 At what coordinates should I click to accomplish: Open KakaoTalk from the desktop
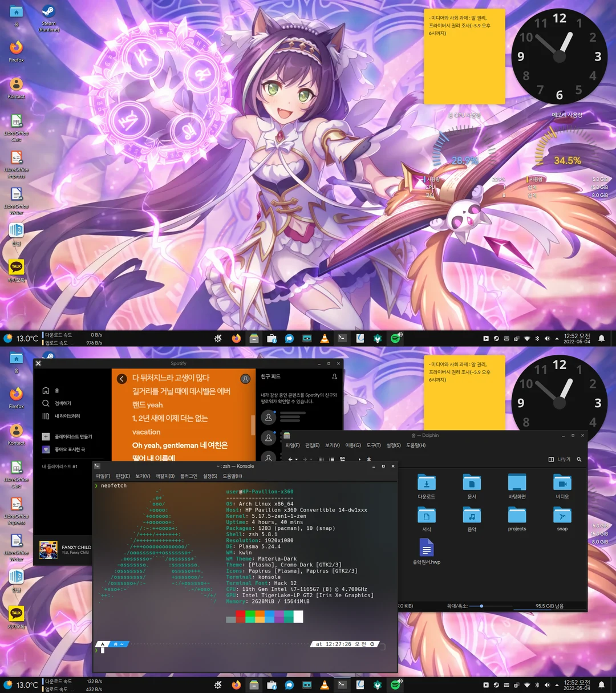tap(15, 614)
